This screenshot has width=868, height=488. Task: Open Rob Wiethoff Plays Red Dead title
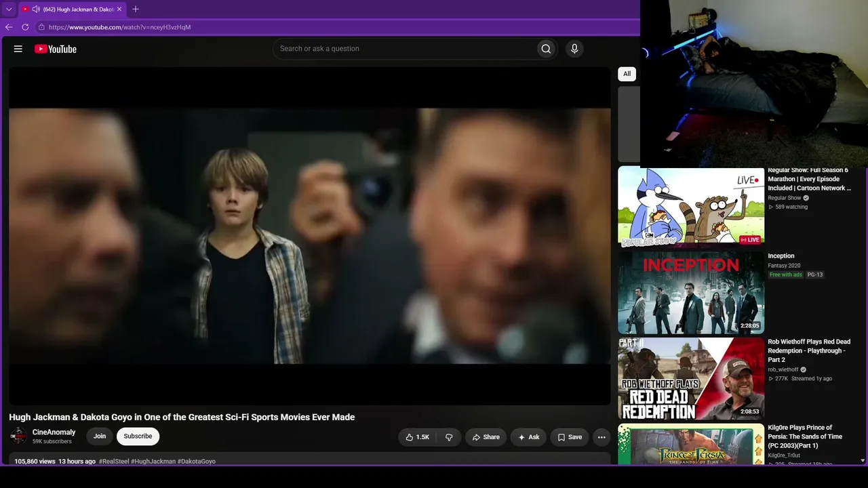coord(809,350)
